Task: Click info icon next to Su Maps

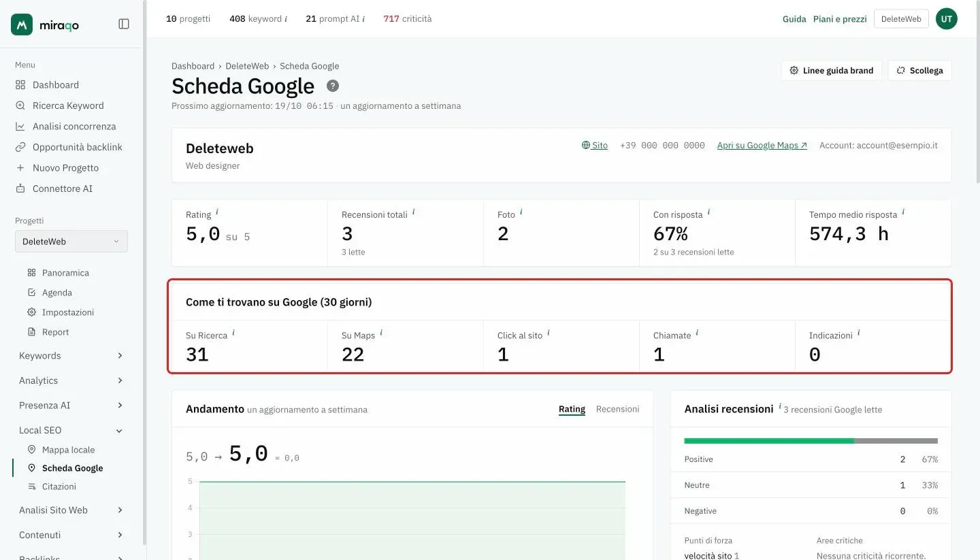Action: [x=381, y=333]
